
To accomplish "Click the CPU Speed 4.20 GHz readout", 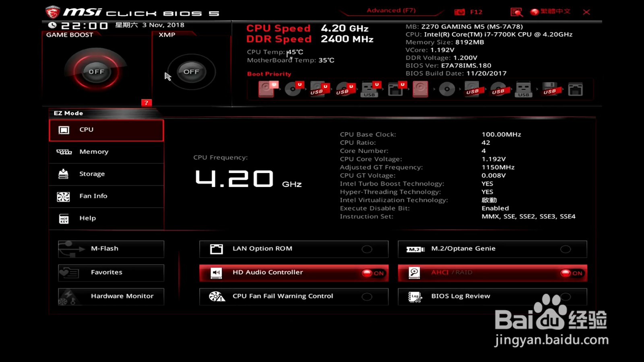I will click(x=308, y=28).
